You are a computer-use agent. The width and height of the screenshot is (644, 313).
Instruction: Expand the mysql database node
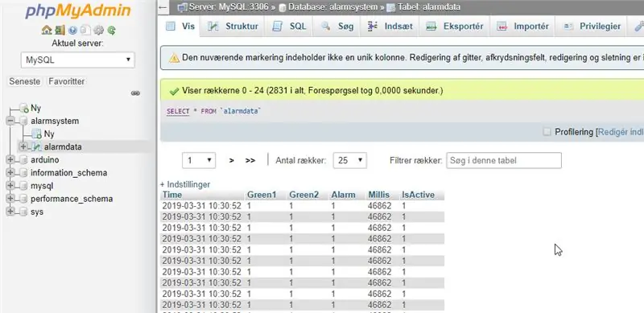point(10,186)
